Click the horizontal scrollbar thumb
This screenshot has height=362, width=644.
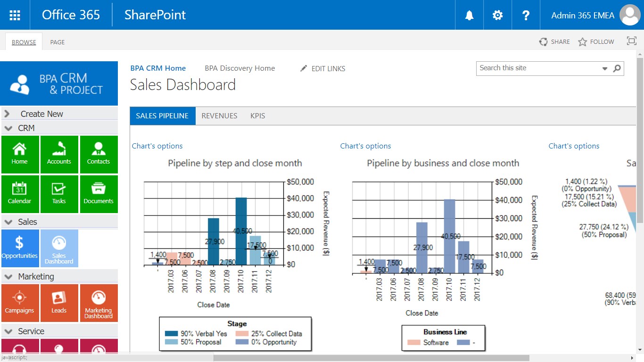click(371, 358)
